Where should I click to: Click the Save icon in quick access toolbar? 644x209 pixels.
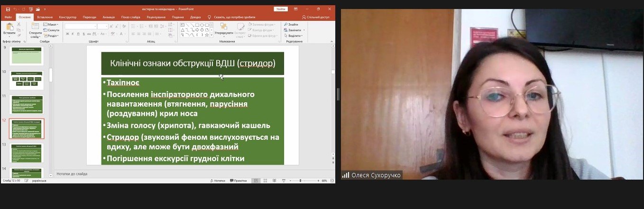[8, 9]
